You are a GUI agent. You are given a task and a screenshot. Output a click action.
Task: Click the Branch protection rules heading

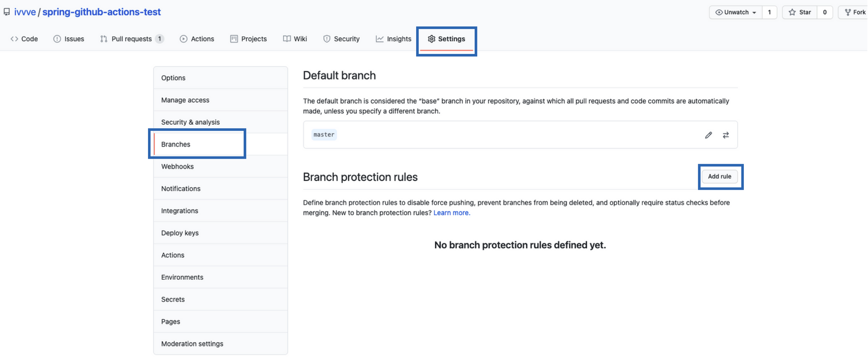click(x=360, y=177)
